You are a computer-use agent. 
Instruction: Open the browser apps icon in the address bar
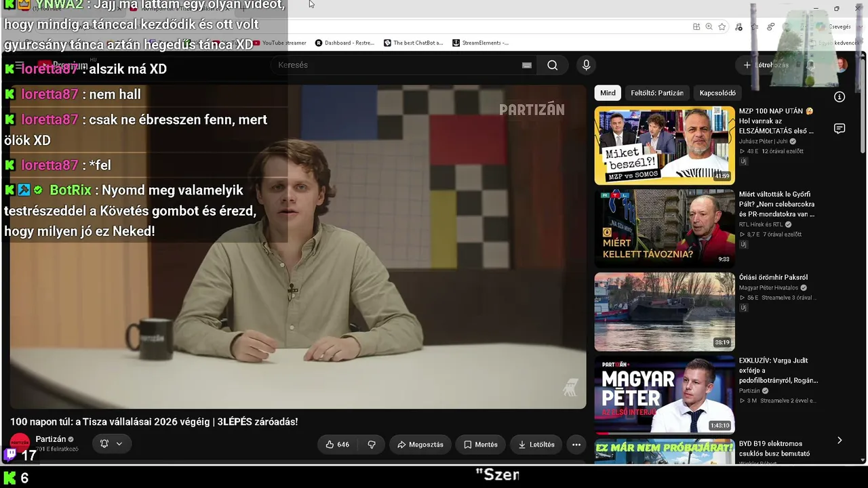[696, 26]
